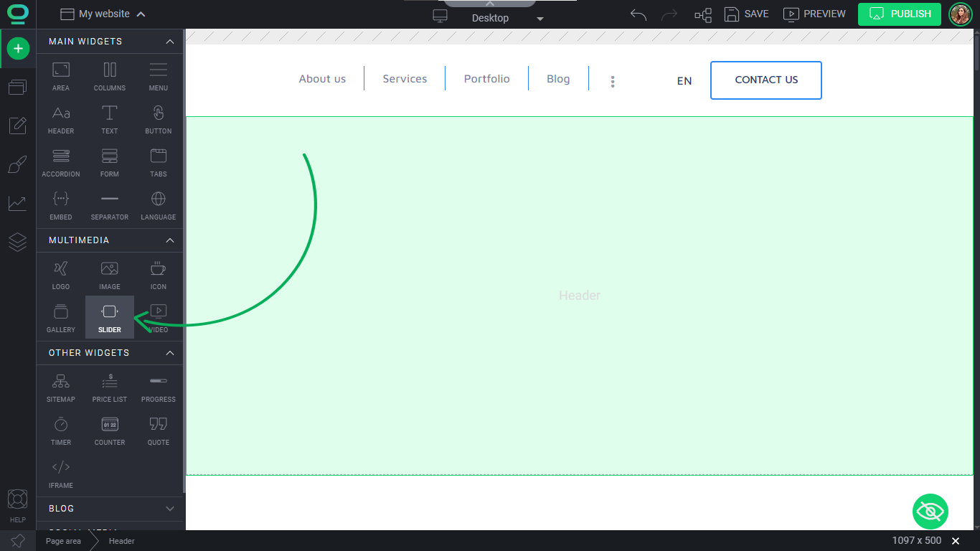Select Page area in the breadcrumb
The height and width of the screenshot is (551, 980).
[x=63, y=541]
